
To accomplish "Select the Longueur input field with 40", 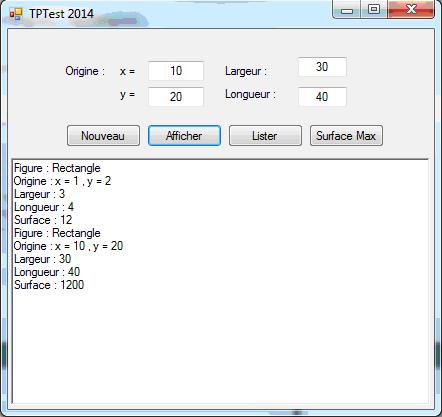I will (322, 97).
